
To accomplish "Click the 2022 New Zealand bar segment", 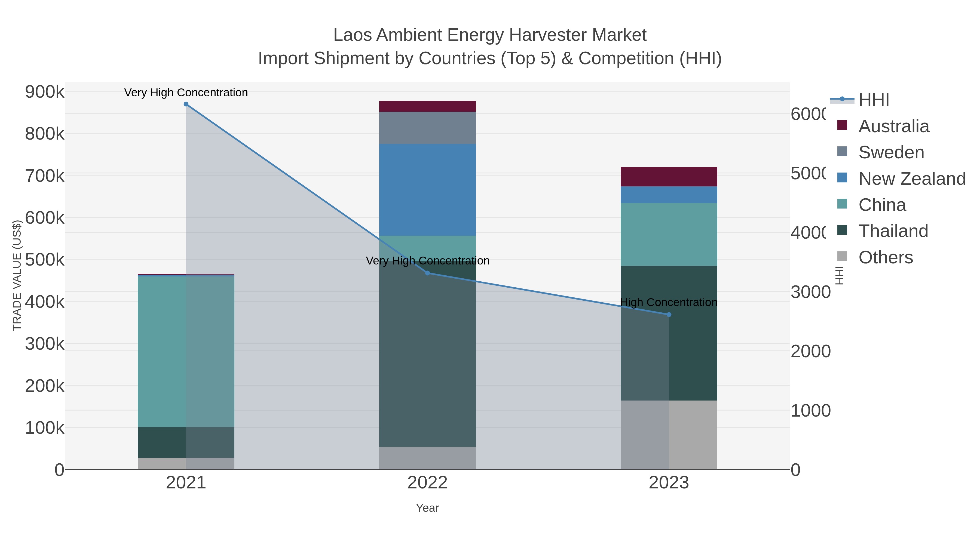I will pos(427,190).
